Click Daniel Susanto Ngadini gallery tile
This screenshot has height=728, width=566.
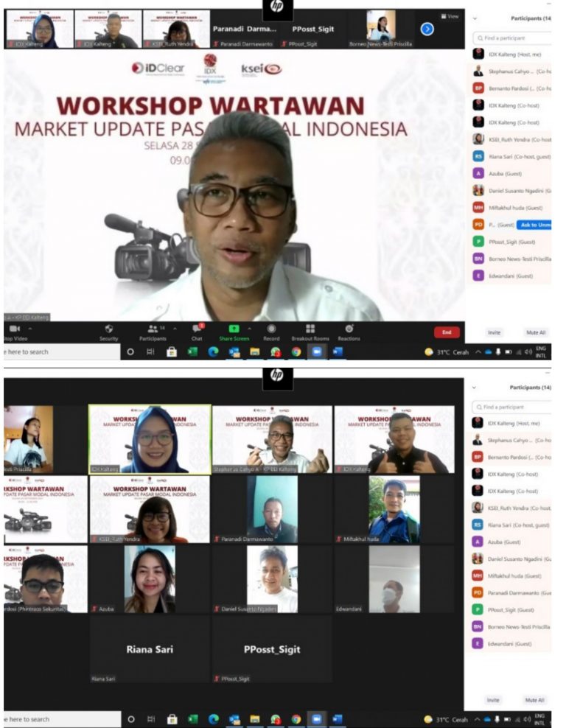(273, 579)
